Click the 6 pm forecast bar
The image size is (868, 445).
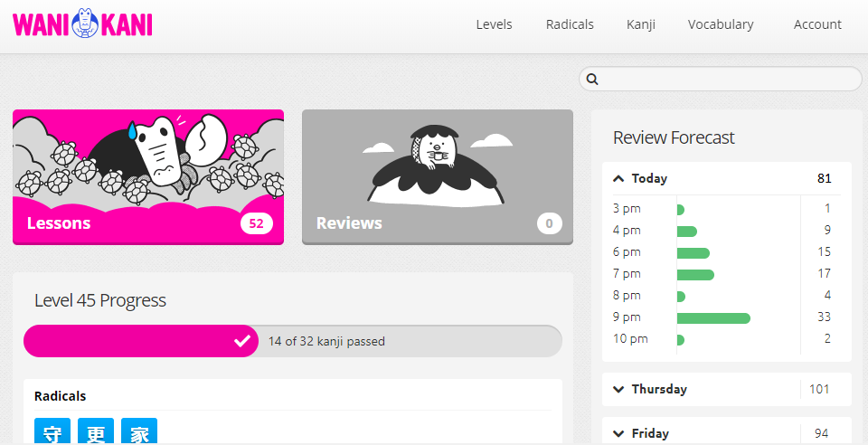pos(693,253)
